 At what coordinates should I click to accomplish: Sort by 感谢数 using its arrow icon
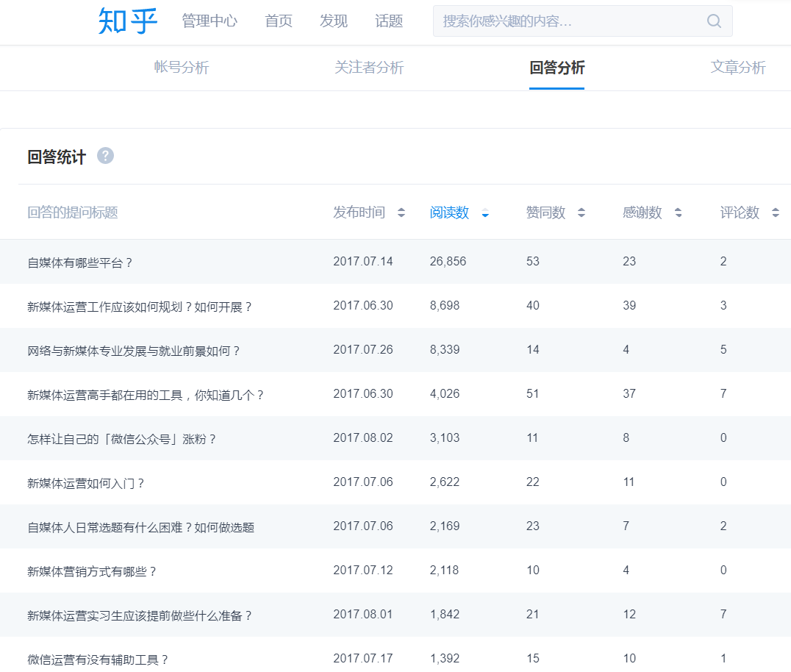[678, 212]
